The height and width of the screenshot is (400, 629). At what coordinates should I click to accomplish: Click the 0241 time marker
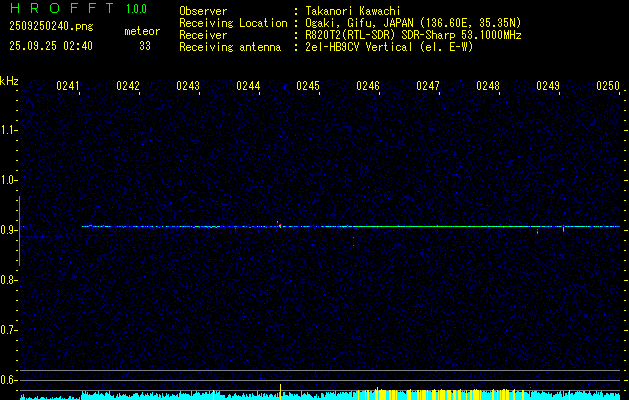(x=68, y=86)
